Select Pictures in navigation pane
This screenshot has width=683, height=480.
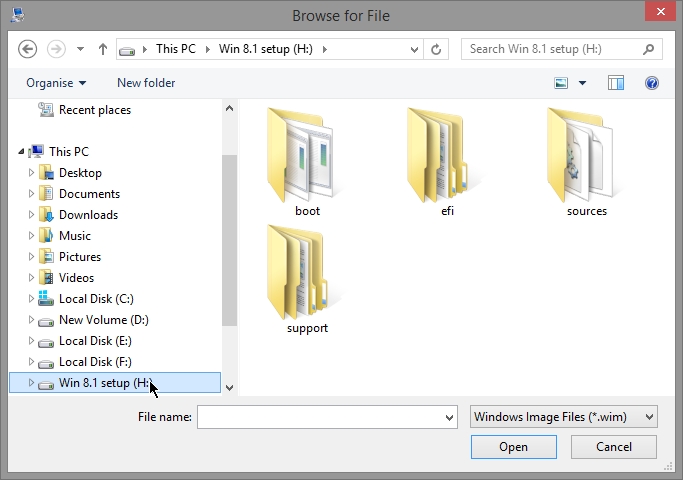point(80,257)
